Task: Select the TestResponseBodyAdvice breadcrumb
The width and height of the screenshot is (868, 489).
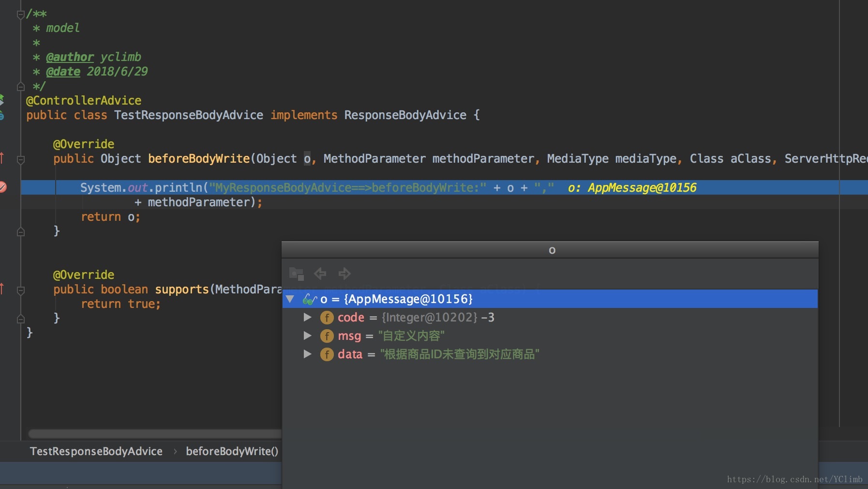Action: (x=96, y=451)
